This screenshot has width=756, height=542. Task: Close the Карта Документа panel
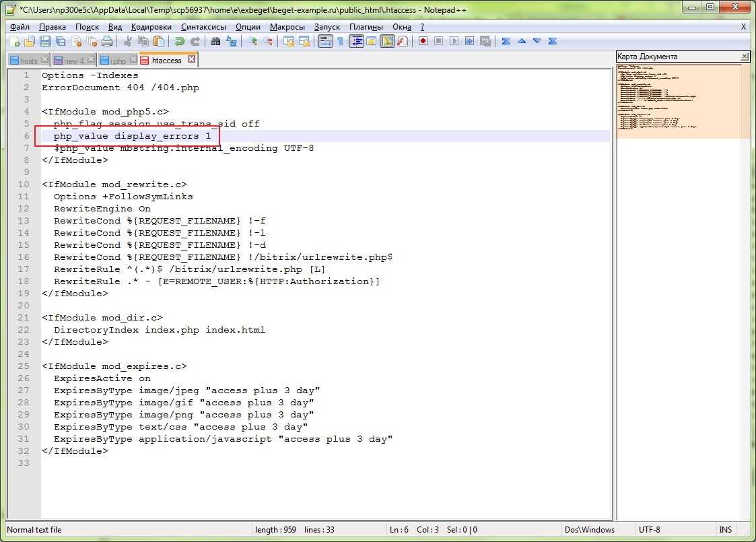point(745,57)
